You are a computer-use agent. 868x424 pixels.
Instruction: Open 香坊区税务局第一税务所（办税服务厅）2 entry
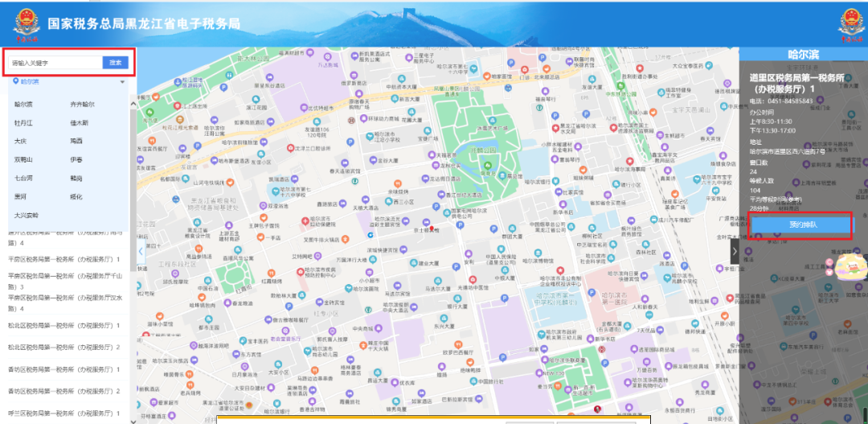[63, 391]
